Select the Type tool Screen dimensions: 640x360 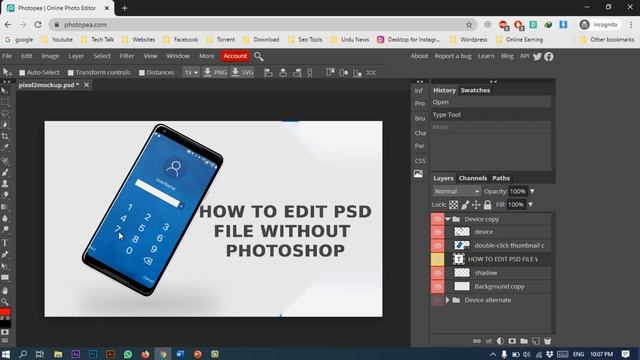(x=5, y=243)
